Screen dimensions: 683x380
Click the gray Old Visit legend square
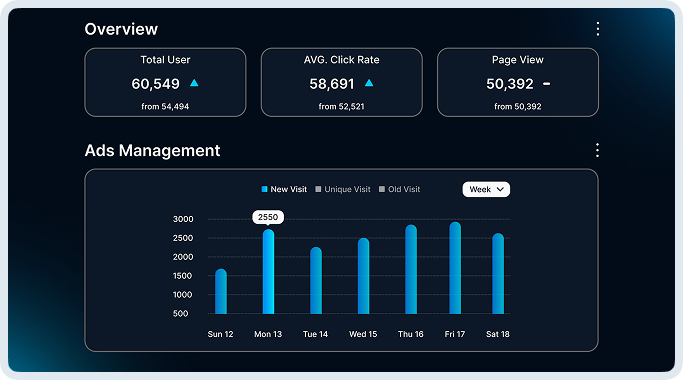(382, 189)
